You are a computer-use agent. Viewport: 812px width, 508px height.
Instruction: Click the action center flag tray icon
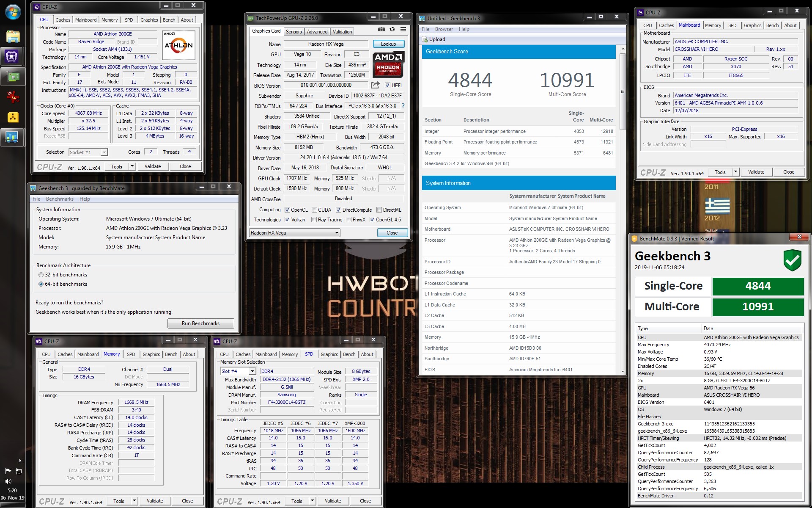point(8,471)
